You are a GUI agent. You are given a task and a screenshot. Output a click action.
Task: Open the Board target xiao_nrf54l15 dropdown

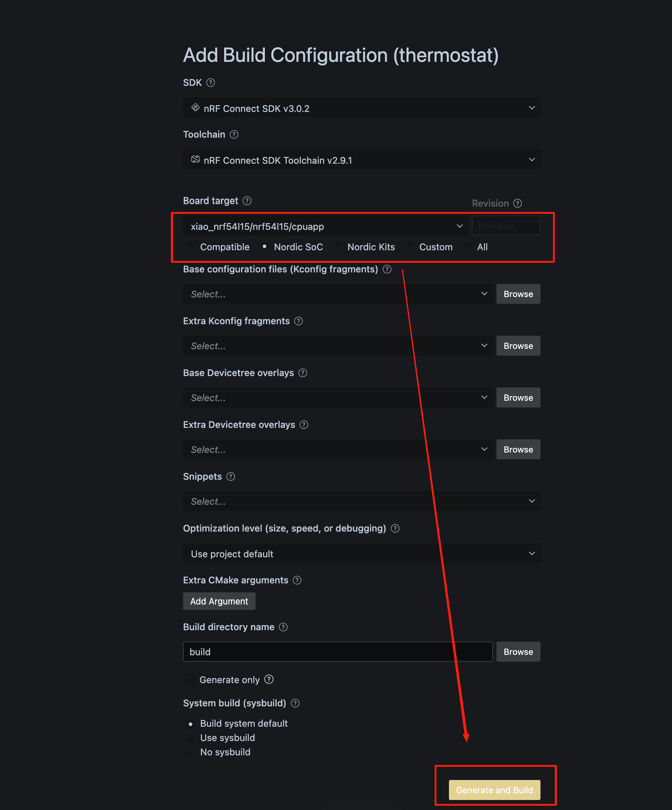tap(326, 226)
